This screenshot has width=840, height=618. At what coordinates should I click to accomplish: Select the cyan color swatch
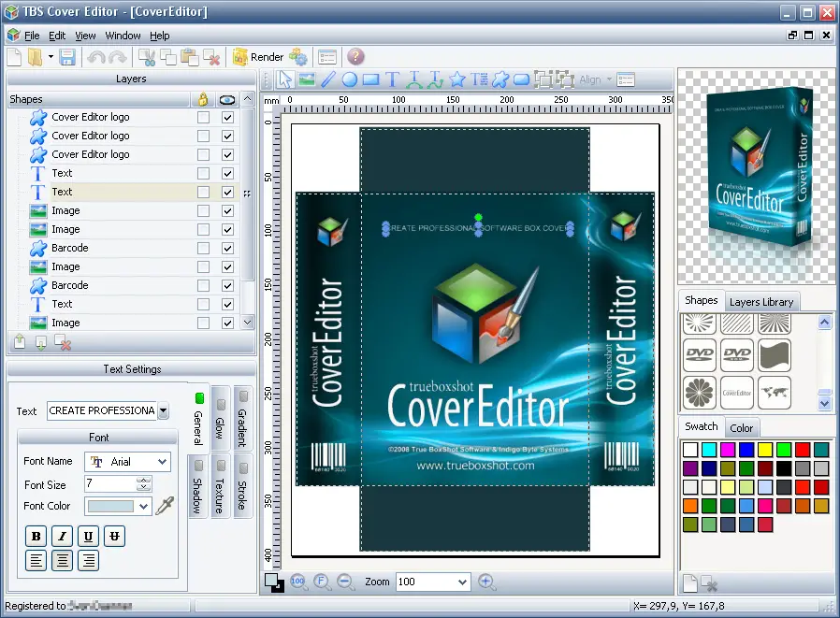(709, 450)
